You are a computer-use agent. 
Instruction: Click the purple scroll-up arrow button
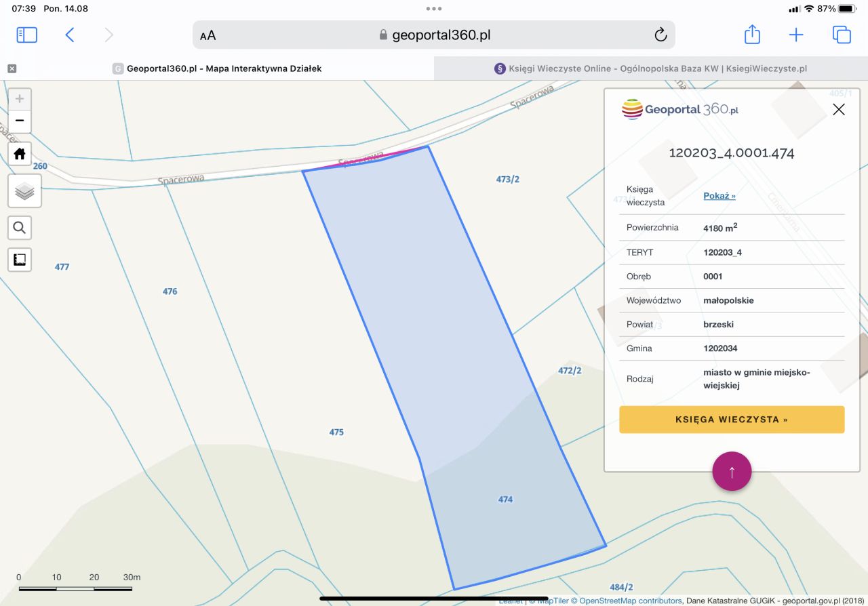click(732, 471)
